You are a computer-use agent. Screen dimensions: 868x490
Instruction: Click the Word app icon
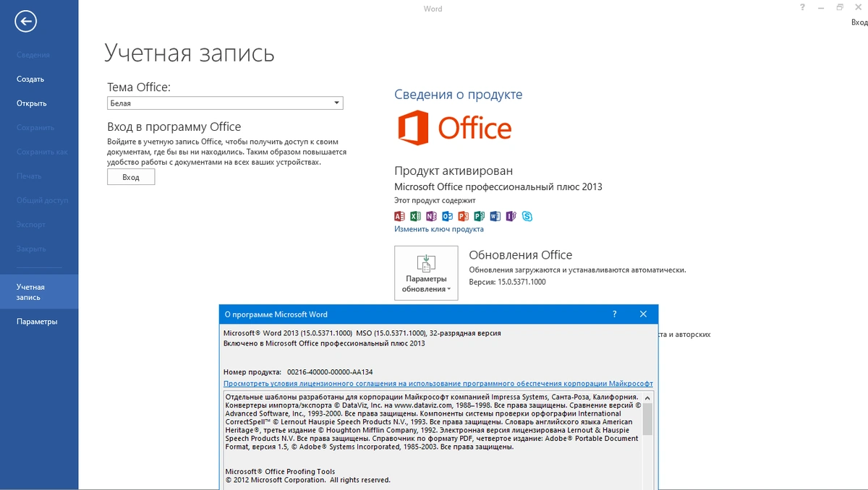coord(495,216)
